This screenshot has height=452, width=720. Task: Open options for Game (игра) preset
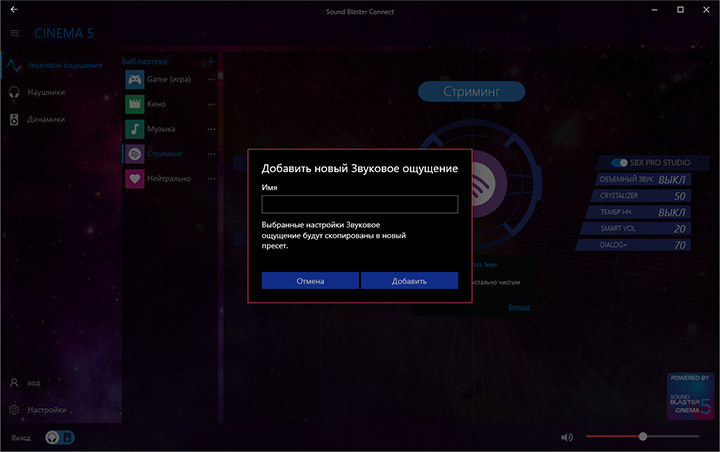pyautogui.click(x=211, y=79)
